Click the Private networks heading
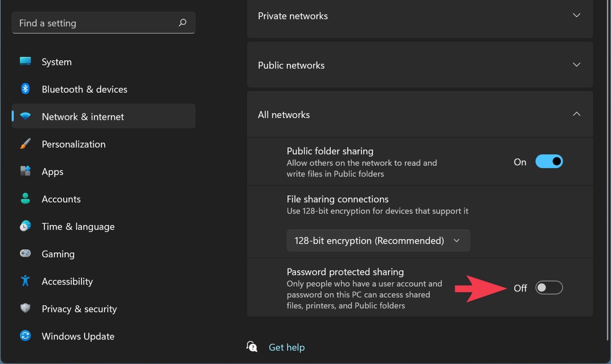This screenshot has width=611, height=364. [x=293, y=16]
